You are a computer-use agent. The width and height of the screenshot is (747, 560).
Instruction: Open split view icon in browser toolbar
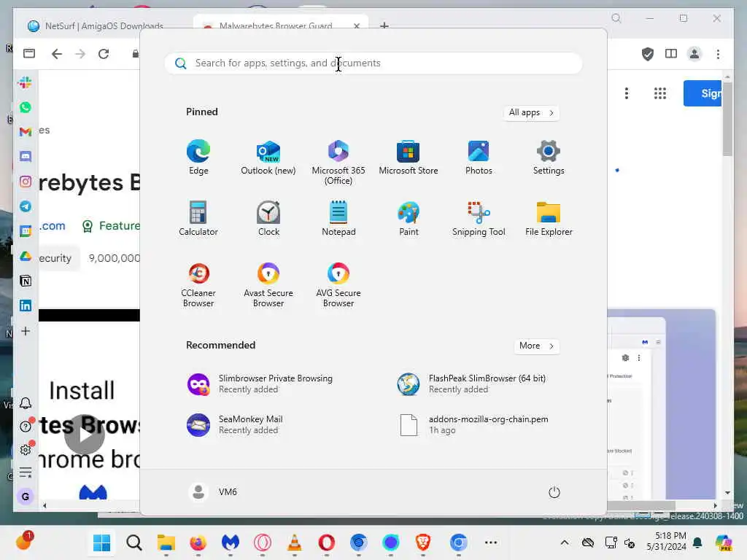(671, 54)
